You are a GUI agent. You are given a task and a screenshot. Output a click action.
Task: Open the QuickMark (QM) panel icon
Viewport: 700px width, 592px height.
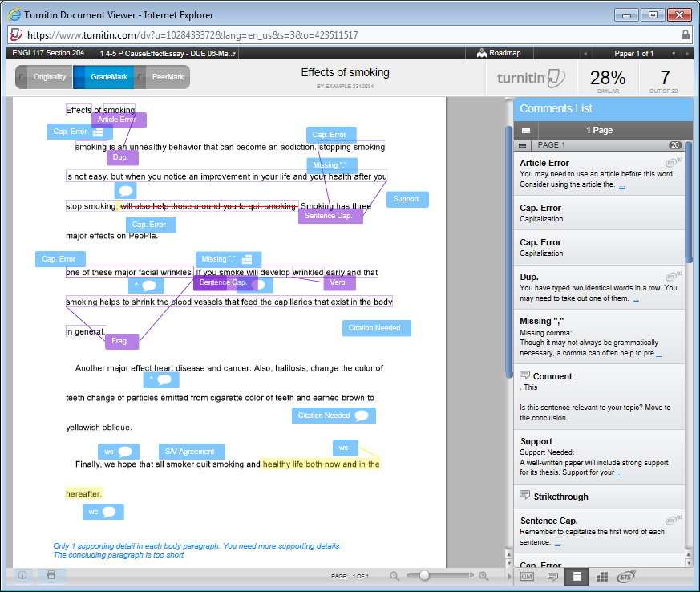(527, 576)
